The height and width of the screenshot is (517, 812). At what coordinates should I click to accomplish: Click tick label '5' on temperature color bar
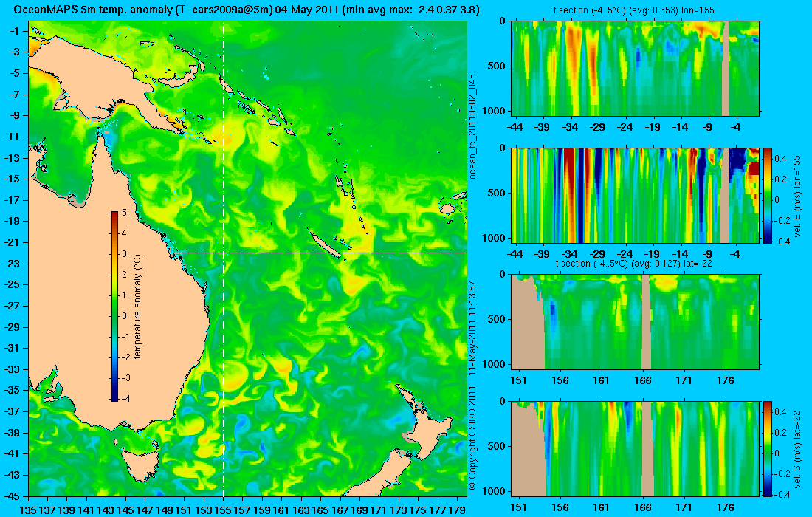point(124,213)
